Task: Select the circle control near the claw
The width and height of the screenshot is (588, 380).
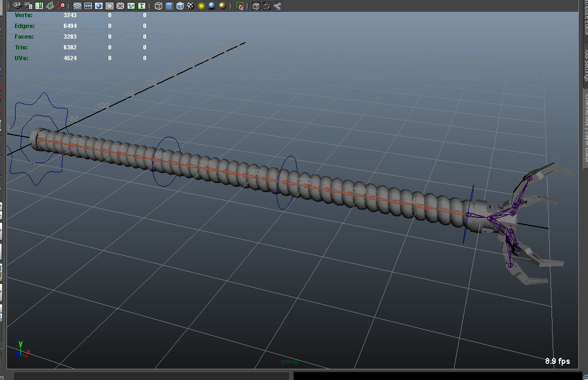Action: 468,214
